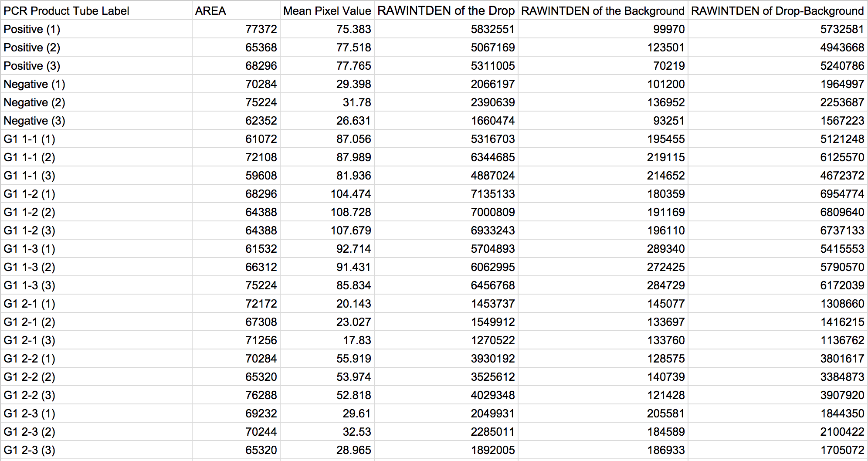Select drop-background value 1136762

pyautogui.click(x=842, y=340)
